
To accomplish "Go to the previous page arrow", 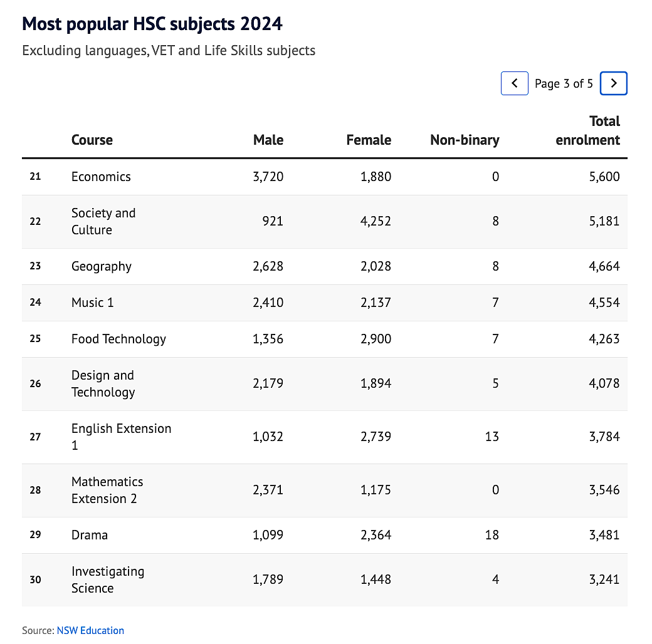I will click(514, 83).
